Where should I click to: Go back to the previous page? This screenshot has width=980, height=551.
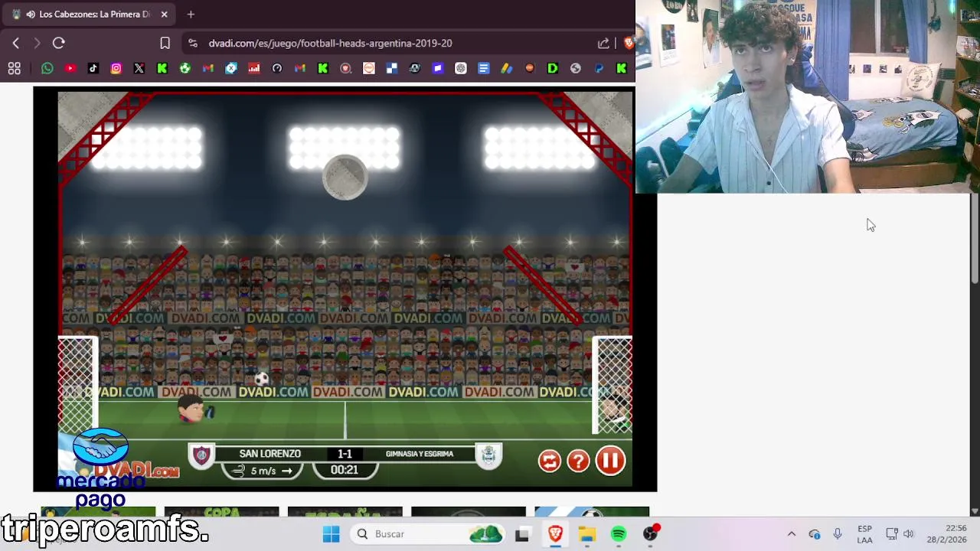(16, 44)
